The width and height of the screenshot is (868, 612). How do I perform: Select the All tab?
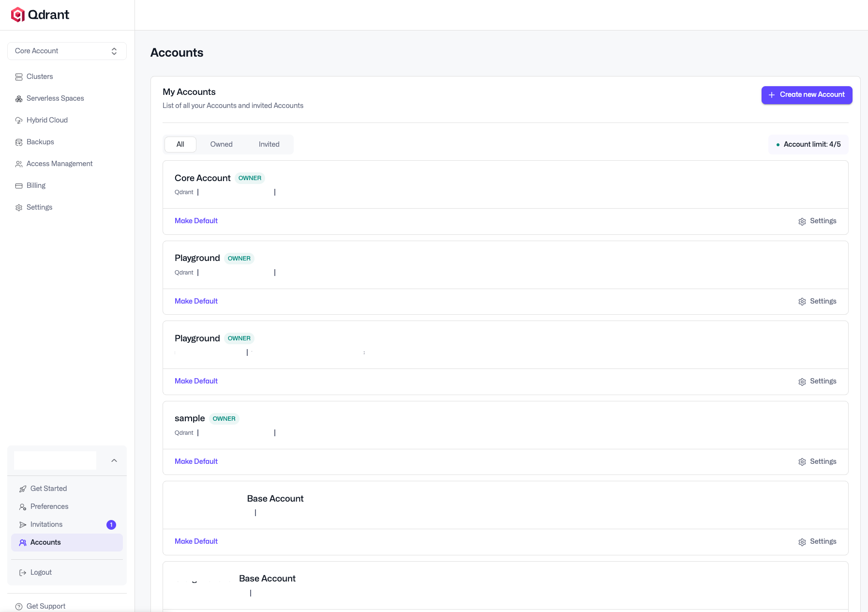180,144
